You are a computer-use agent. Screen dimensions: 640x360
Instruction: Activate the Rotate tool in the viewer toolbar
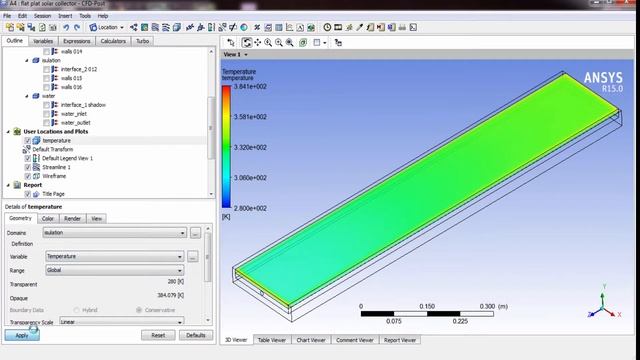coord(247,42)
